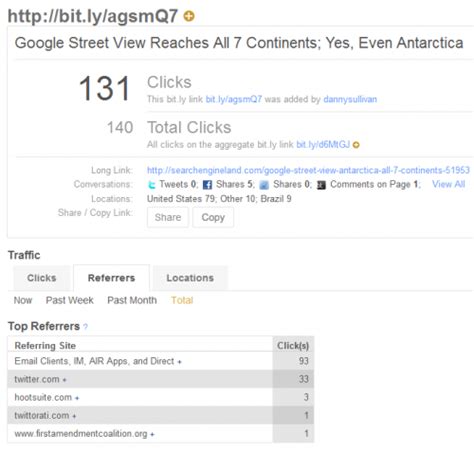
Task: Open the bit.ly/agsmQ7 link in Clicks description
Action: point(234,99)
